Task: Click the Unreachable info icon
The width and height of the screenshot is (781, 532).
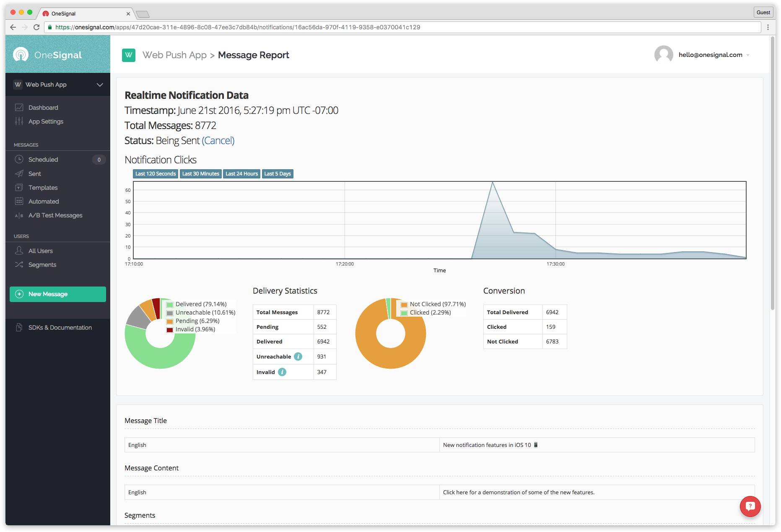Action: click(x=298, y=356)
